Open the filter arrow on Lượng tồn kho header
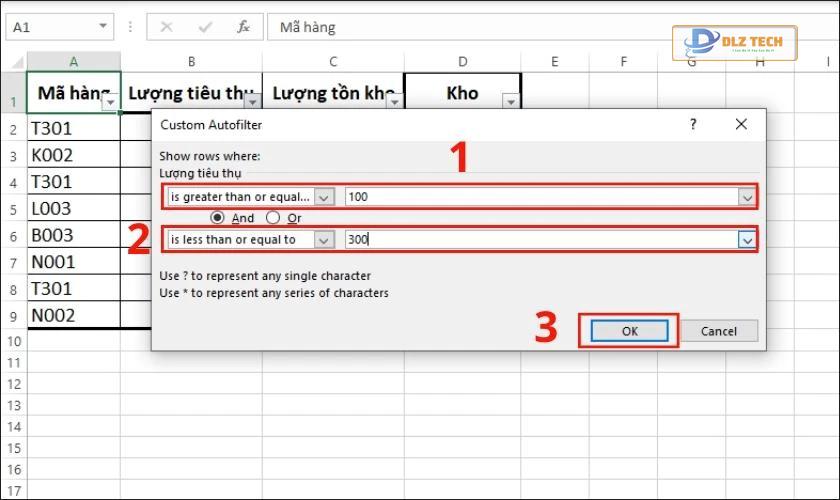 [394, 102]
